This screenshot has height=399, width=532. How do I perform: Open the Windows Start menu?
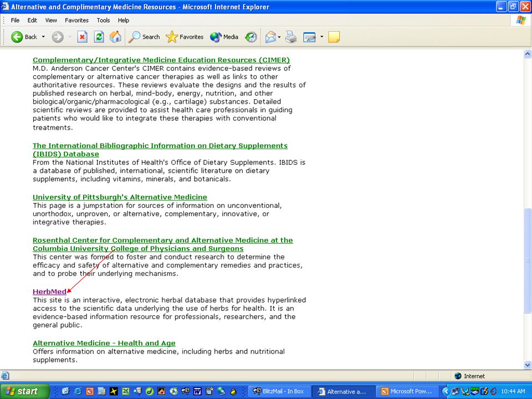[24, 391]
